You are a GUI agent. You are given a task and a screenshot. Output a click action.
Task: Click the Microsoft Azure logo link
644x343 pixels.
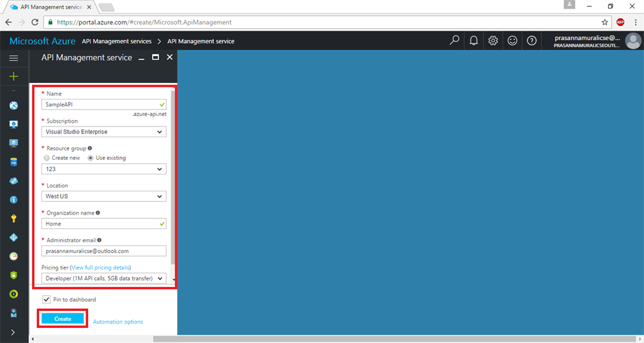(x=42, y=41)
